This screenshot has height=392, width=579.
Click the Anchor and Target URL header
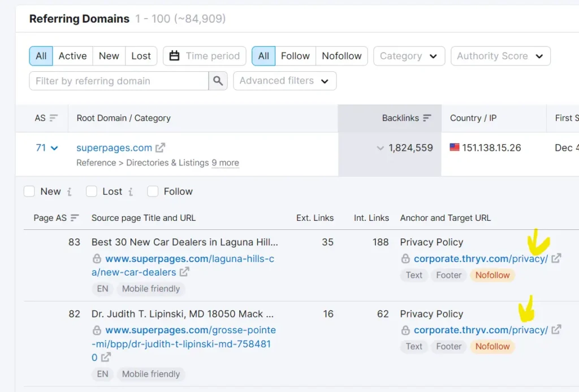point(446,218)
